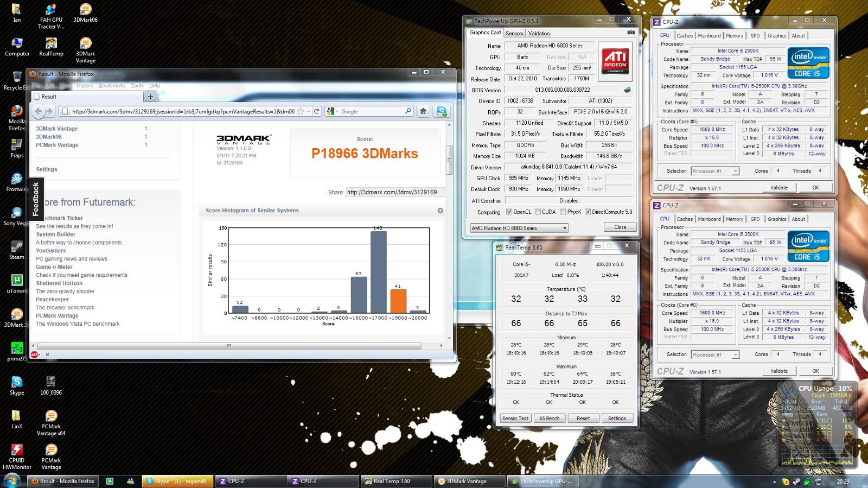This screenshot has height=488, width=868.
Task: Switch to Real Temp 3.60 taskbar button
Action: [x=395, y=481]
